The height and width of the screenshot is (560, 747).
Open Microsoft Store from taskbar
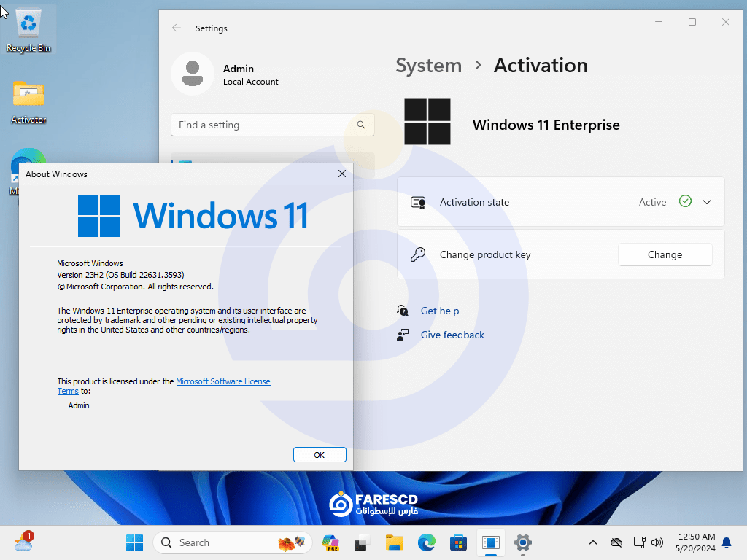point(458,542)
